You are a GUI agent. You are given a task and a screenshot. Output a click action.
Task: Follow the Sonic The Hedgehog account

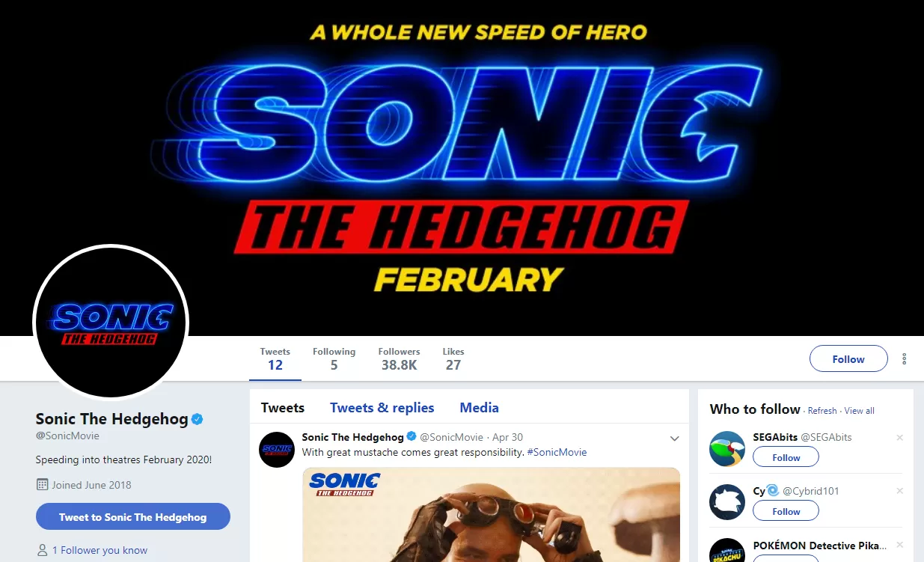848,359
